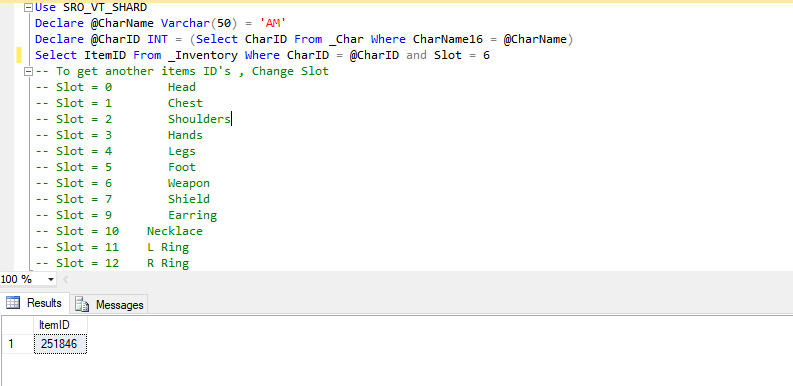Select the ItemID column header
The width and height of the screenshot is (793, 386).
61,325
